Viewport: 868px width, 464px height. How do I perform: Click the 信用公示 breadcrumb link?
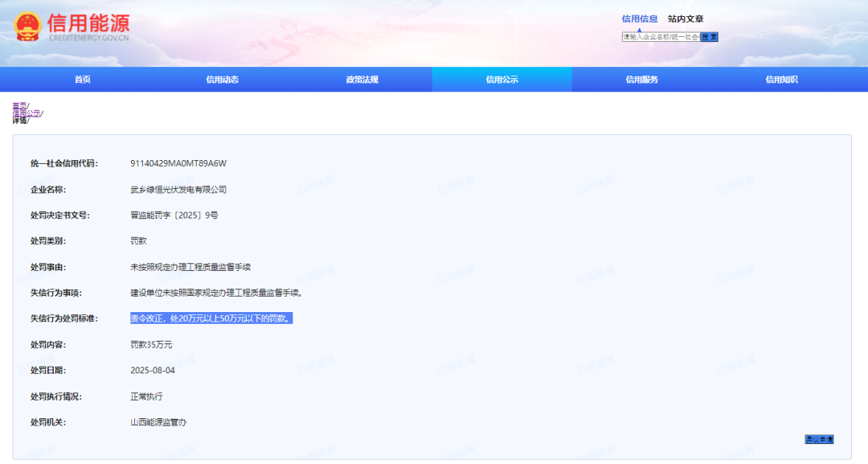(26, 113)
